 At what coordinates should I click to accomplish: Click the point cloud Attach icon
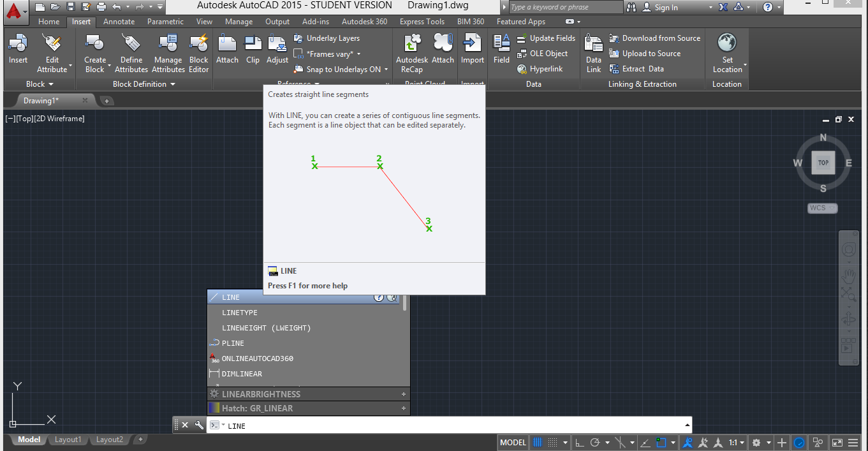click(443, 44)
